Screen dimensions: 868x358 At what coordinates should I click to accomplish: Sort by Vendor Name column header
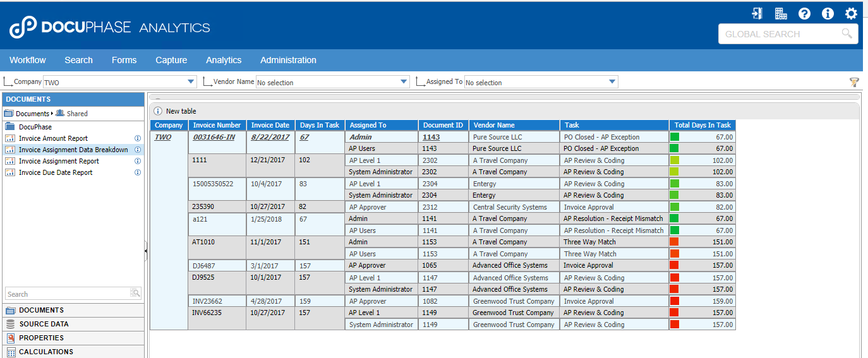(x=514, y=125)
